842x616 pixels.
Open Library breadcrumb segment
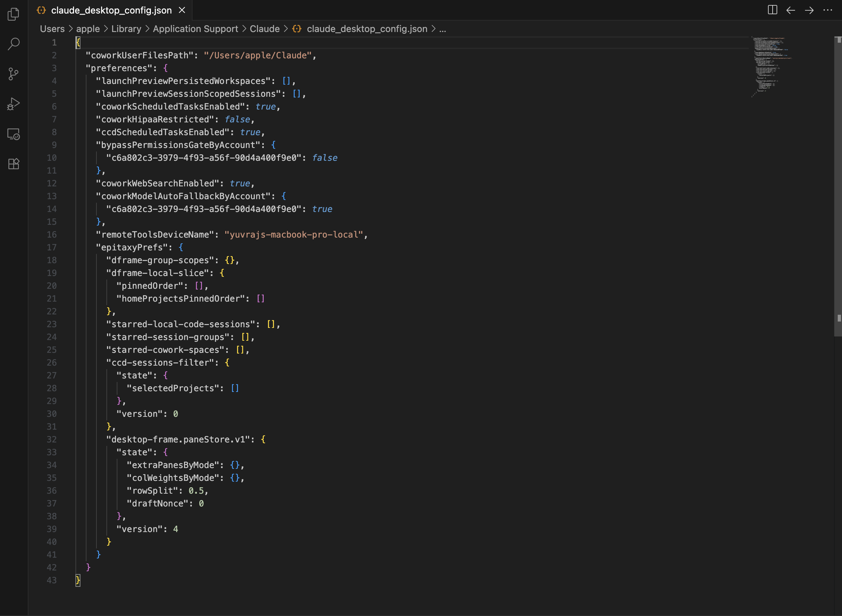coord(126,29)
